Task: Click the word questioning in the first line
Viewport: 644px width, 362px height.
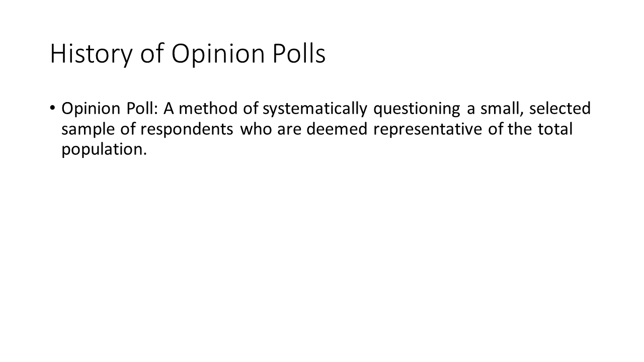Action: pos(417,109)
